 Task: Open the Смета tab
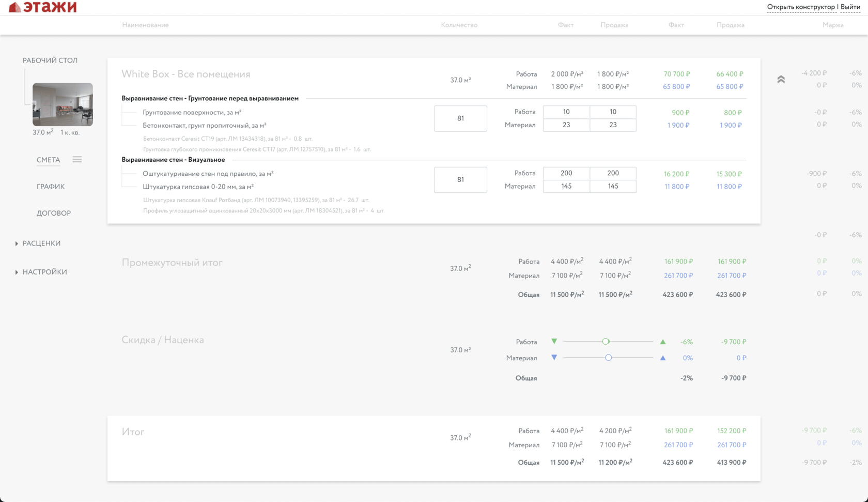[x=49, y=160]
